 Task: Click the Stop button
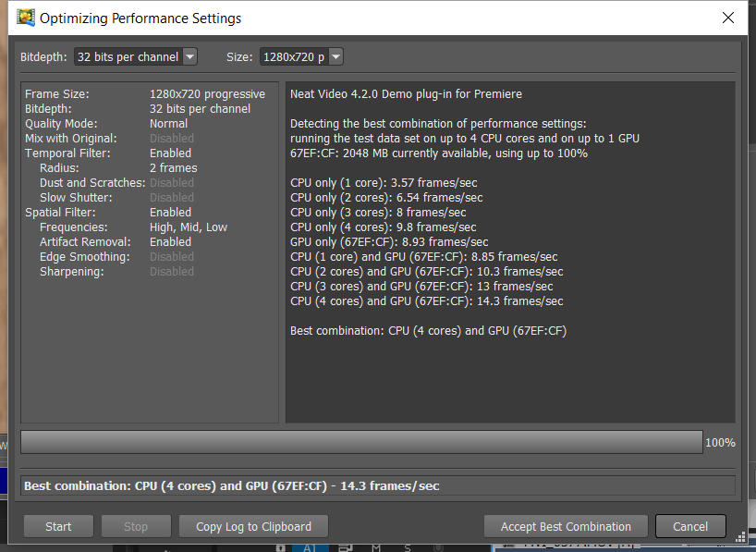pos(136,526)
